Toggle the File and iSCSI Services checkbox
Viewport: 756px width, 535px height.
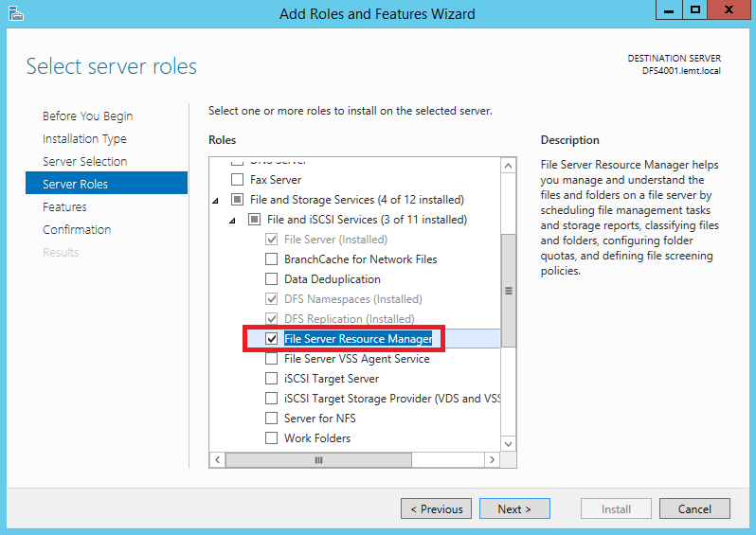255,220
